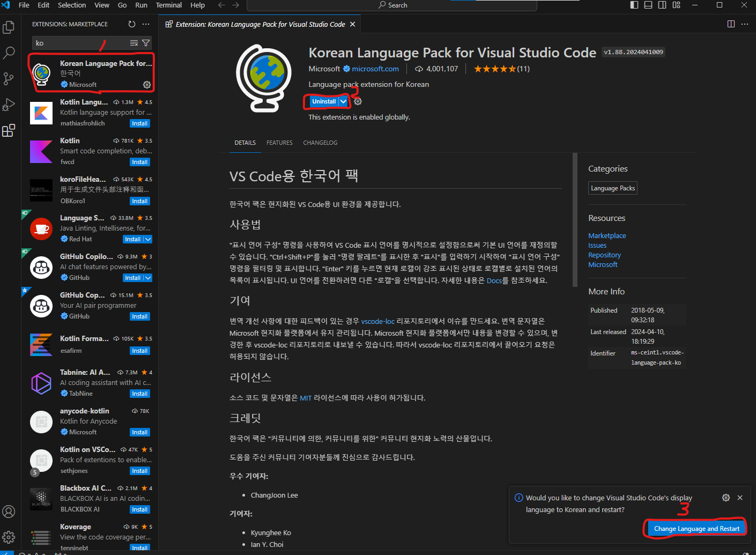Viewport: 756px width, 555px height.
Task: Go forward with navigation arrow
Action: [x=236, y=5]
